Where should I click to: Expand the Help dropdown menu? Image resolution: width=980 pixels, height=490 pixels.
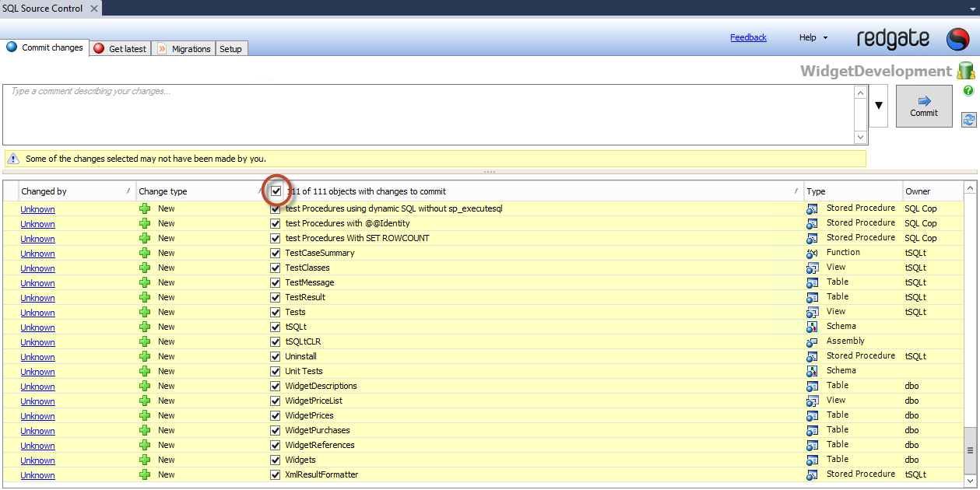[813, 37]
